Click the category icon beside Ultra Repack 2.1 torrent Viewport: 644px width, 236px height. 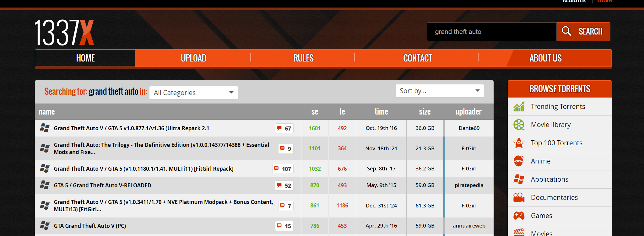tap(45, 128)
